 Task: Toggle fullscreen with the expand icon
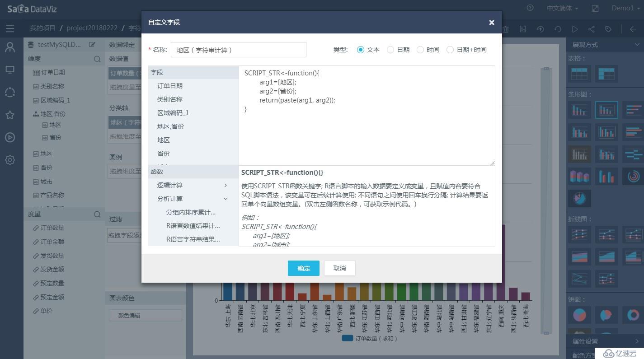tap(595, 8)
